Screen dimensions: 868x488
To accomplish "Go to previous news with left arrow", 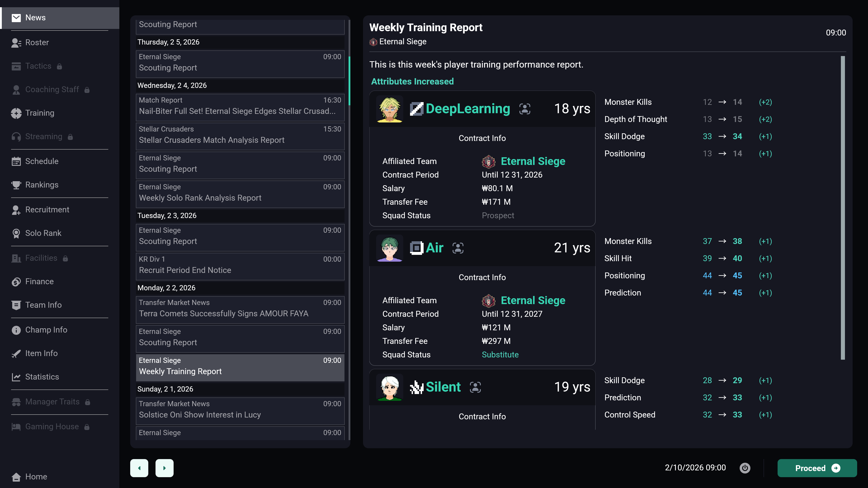I will 139,468.
